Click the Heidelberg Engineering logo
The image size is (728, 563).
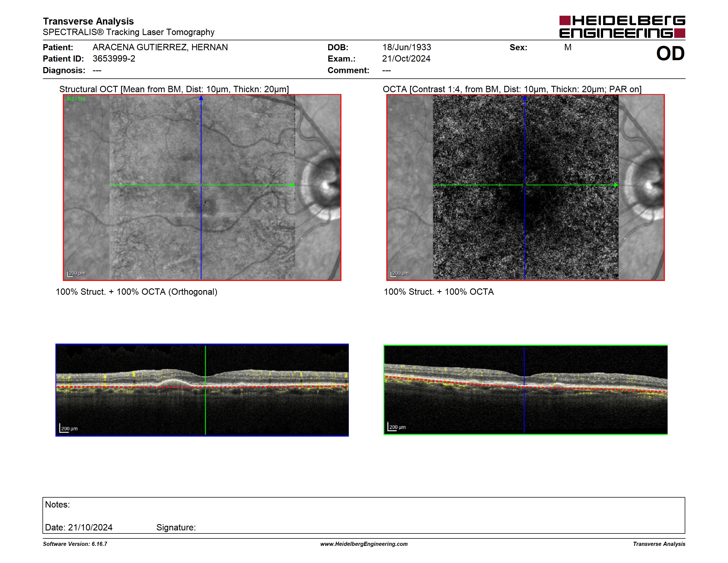pos(622,27)
